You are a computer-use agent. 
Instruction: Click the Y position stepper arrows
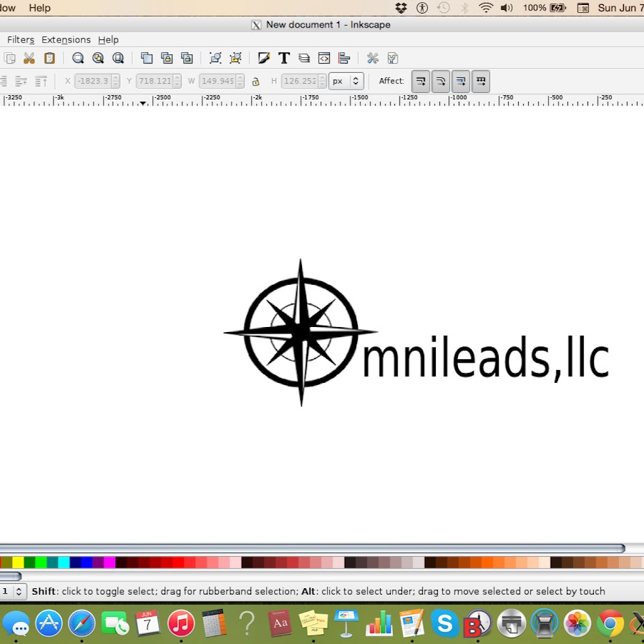[x=177, y=81]
